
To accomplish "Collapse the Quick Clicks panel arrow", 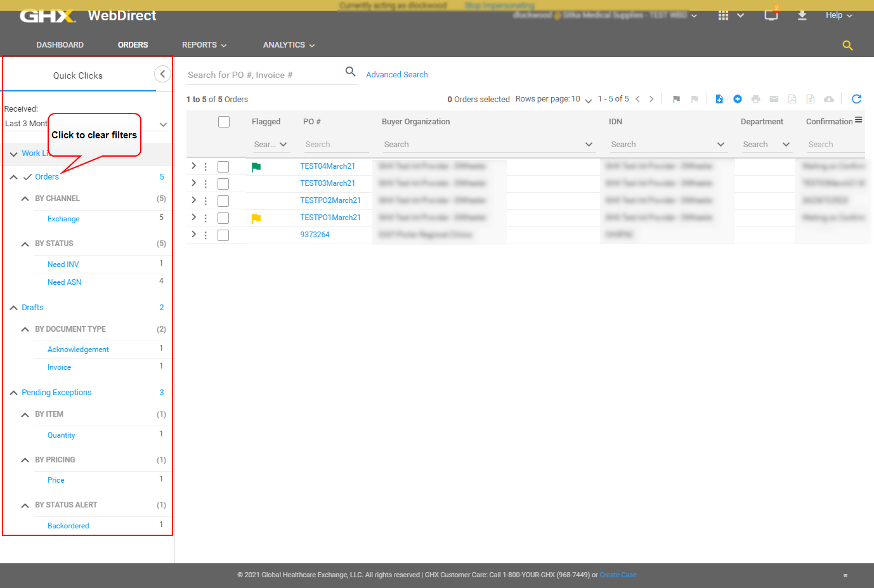I will 162,74.
